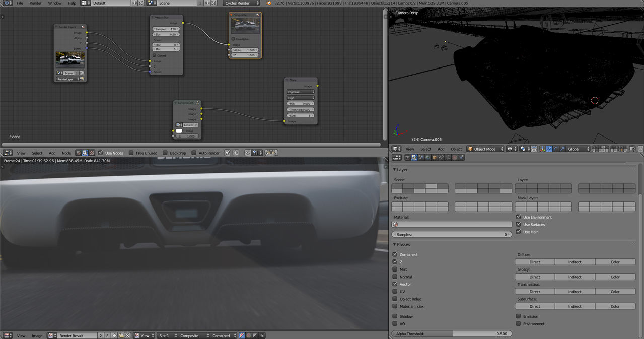
Task: Adjust the Alpha Threshold slider
Action: coord(452,334)
